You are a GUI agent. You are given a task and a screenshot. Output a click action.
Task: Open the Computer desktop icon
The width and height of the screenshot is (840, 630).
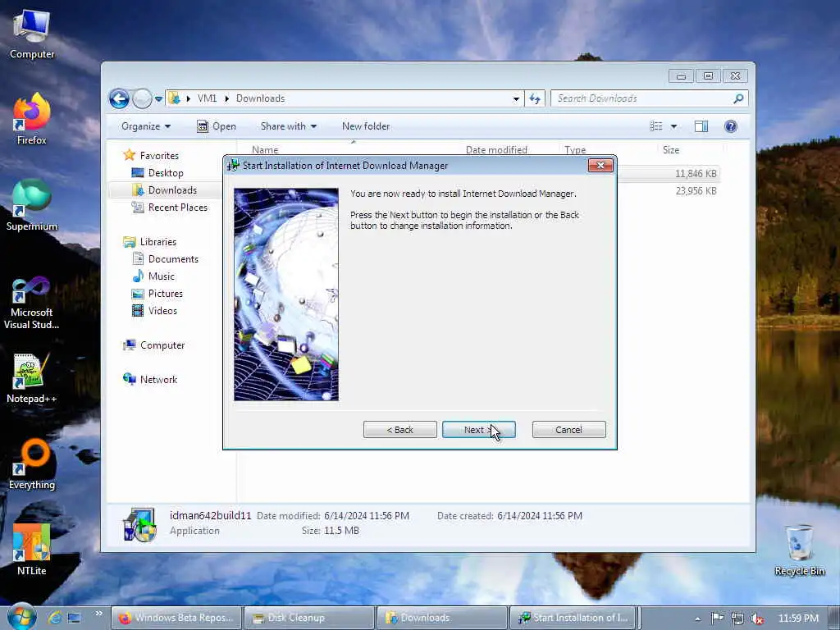click(x=32, y=34)
